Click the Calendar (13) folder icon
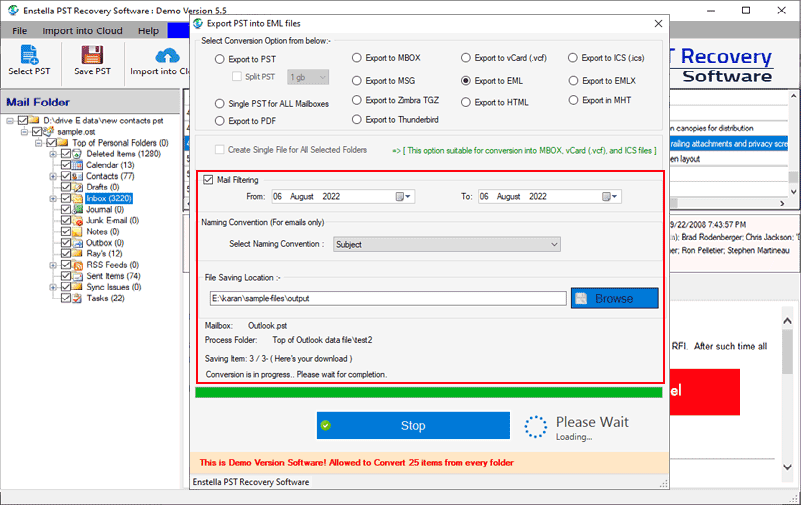801x505 pixels. tap(79, 165)
